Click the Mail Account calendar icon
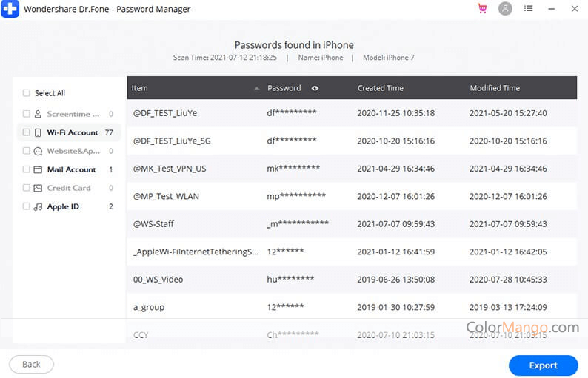The width and height of the screenshot is (588, 378). [38, 169]
